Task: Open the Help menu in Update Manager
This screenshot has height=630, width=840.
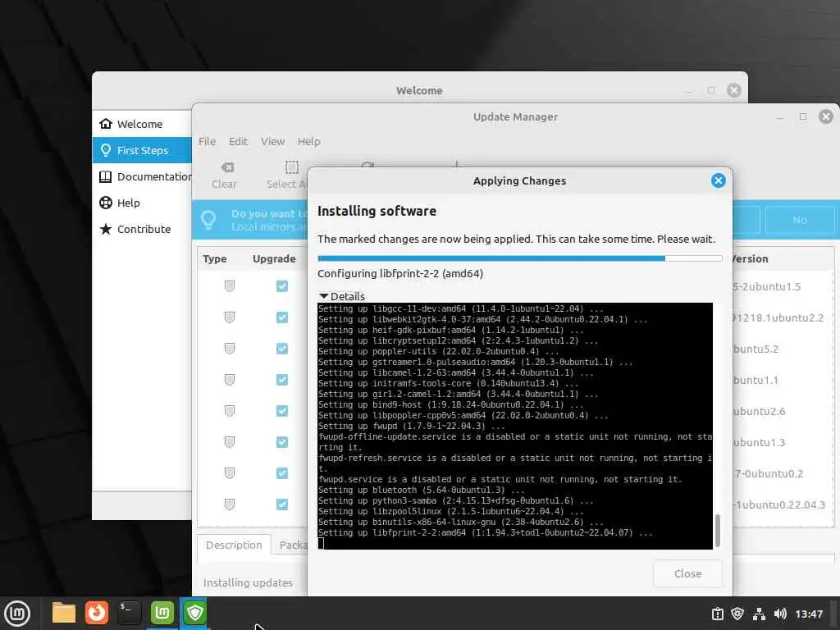Action: (x=309, y=141)
